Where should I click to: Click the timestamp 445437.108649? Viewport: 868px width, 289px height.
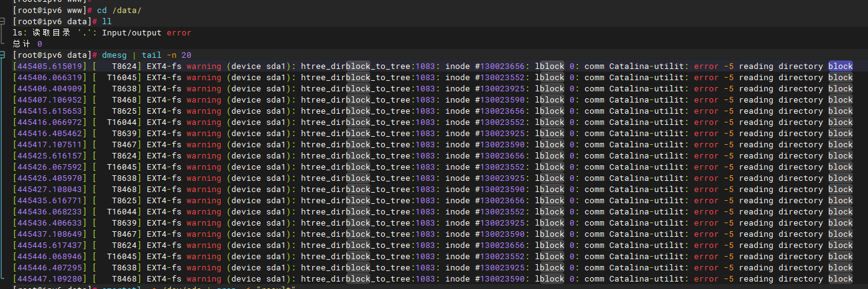50,234
